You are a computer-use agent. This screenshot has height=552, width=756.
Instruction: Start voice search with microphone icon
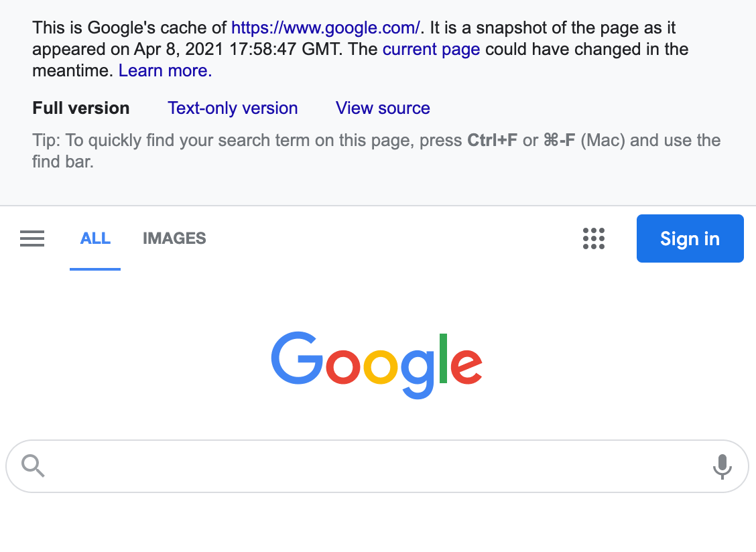click(x=722, y=466)
